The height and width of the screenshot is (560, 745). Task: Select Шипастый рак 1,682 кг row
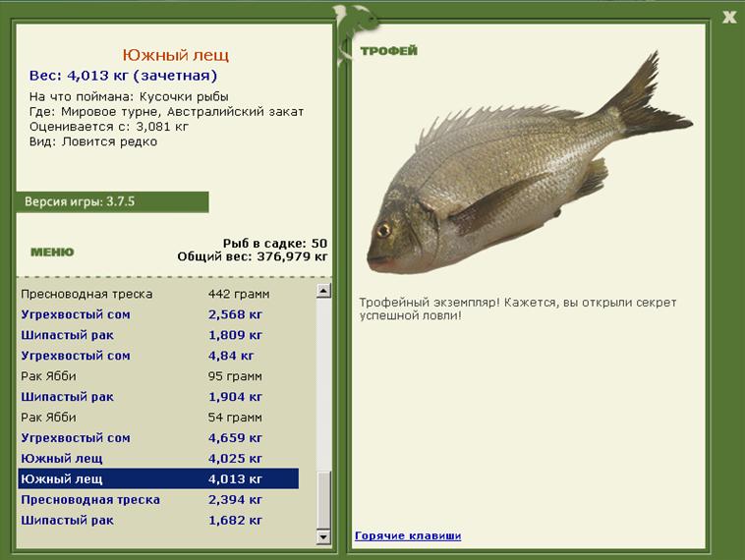coord(158,520)
